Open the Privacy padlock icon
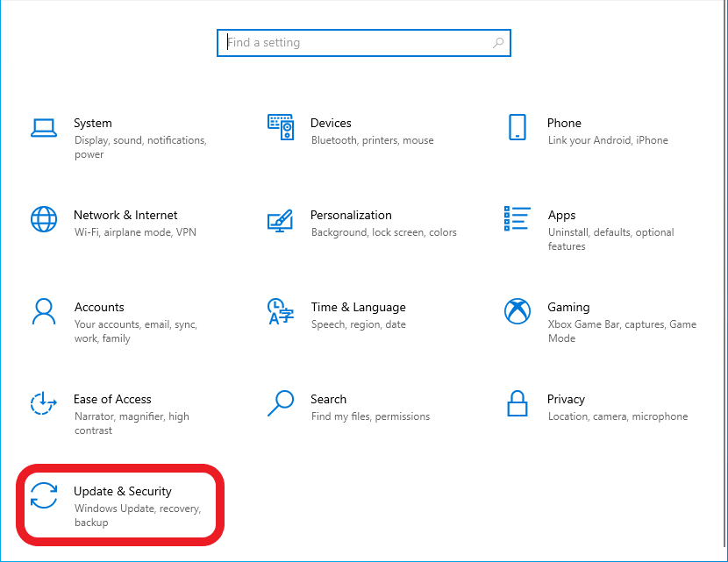Screen dimensions: 728x562 click(517, 403)
